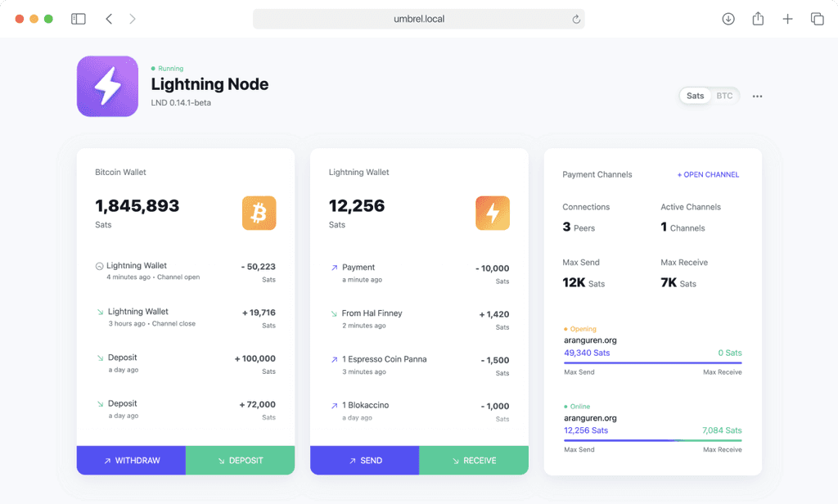Open a new browser tab
838x504 pixels.
coord(787,18)
